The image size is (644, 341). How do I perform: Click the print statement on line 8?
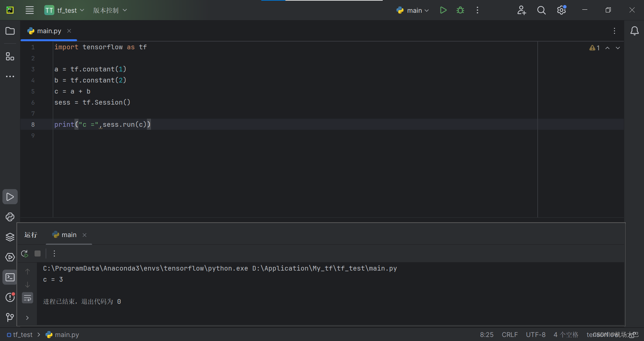(x=103, y=124)
